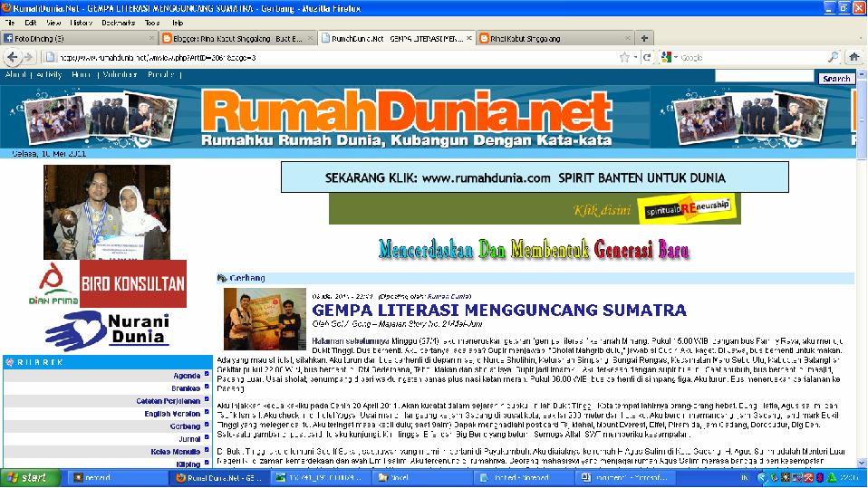Open the About link in site navigation
Screen dimensions: 868x488
(x=14, y=74)
